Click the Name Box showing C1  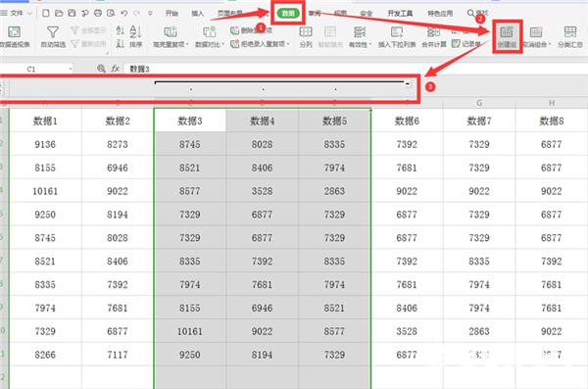pyautogui.click(x=32, y=69)
